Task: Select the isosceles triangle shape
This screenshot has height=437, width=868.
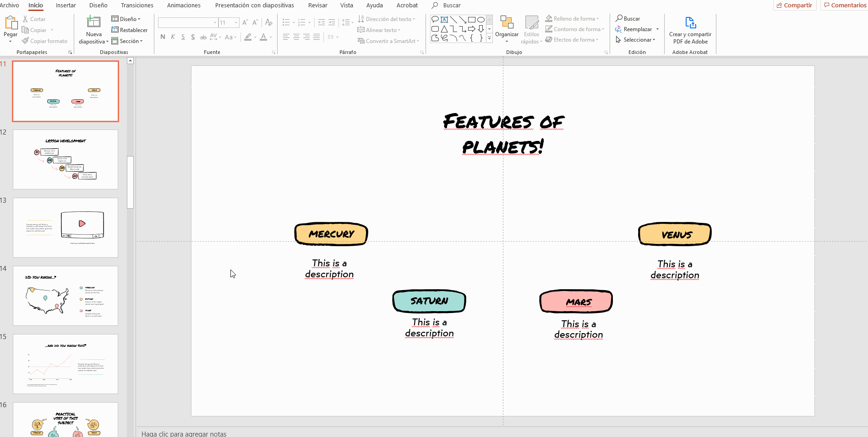Action: point(444,29)
